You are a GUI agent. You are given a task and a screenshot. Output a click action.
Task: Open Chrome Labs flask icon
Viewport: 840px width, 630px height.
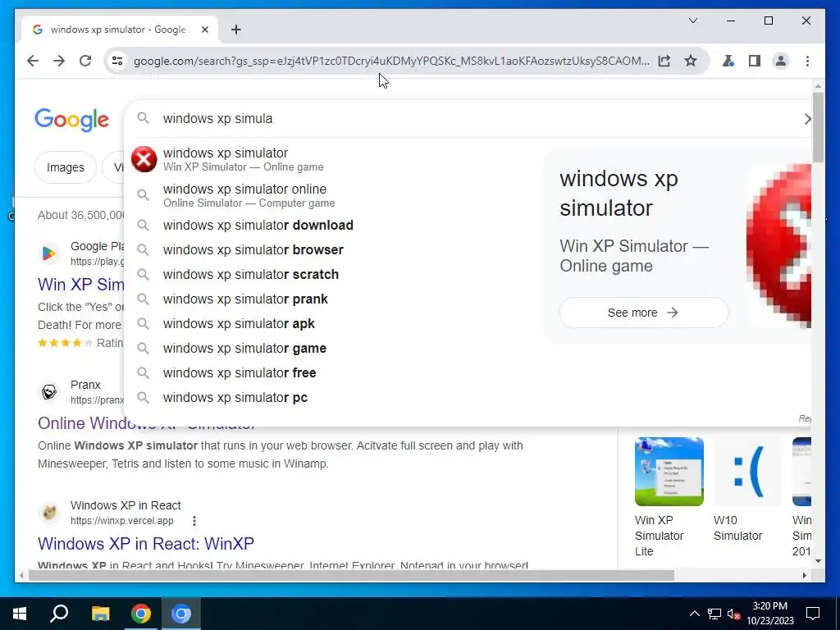point(728,61)
